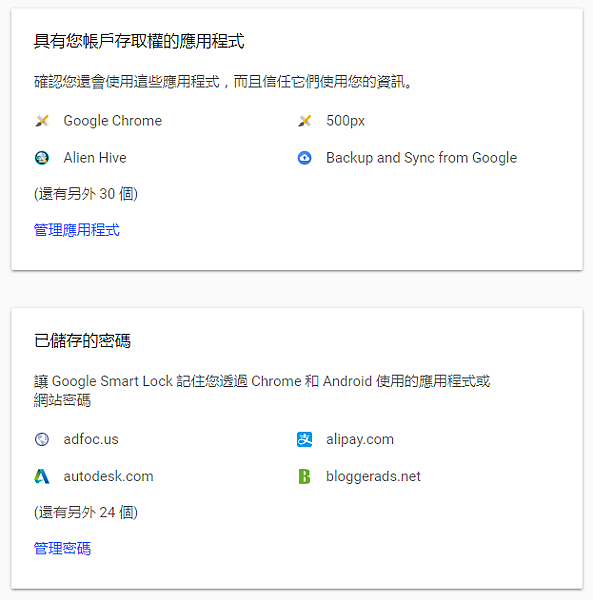Screen dimensions: 593x600
Task: Click the adfoc.us globe icon
Action: point(42,439)
